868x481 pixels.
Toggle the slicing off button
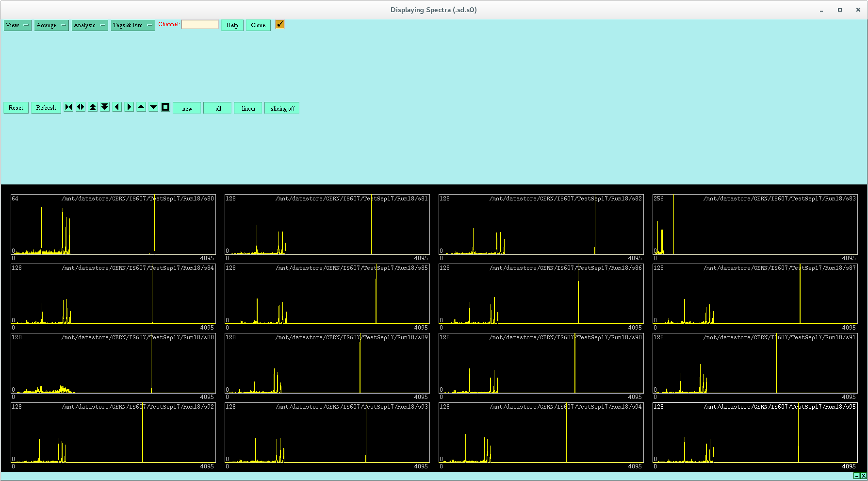pos(282,108)
